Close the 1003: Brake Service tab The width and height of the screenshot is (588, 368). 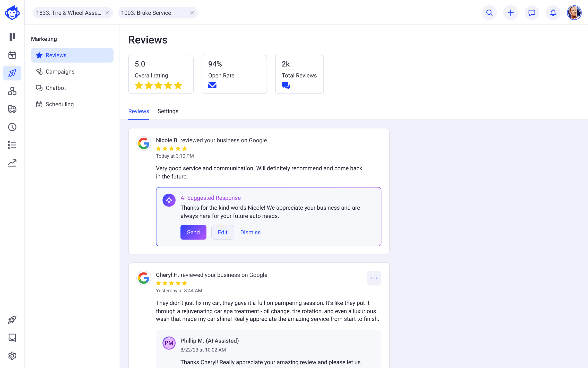[x=192, y=13]
